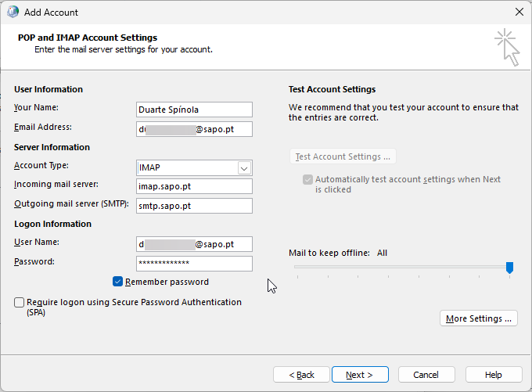This screenshot has height=392, width=532.
Task: Click the Your Name input field
Action: [x=194, y=110]
